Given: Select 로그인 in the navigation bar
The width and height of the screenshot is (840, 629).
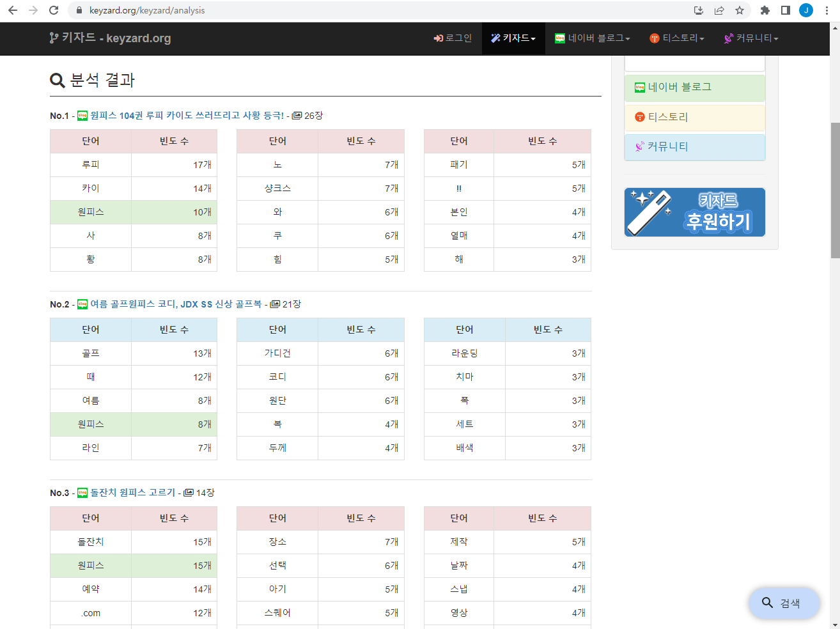Looking at the screenshot, I should 452,38.
